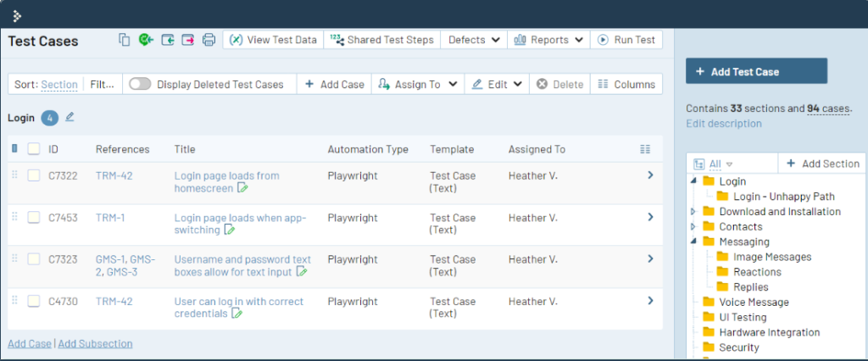Viewport: 868px width, 361px height.
Task: Check the checkbox for case C7453
Action: point(34,218)
